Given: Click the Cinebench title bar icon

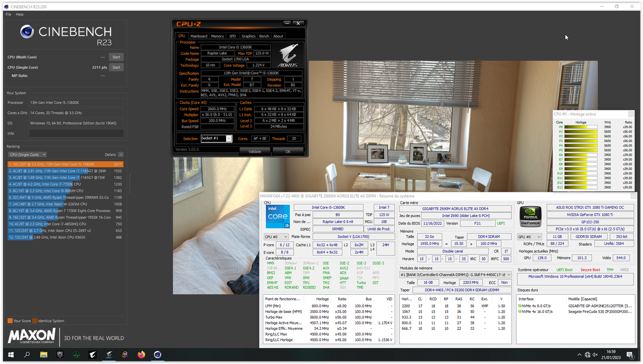Looking at the screenshot, I should click(x=7, y=7).
